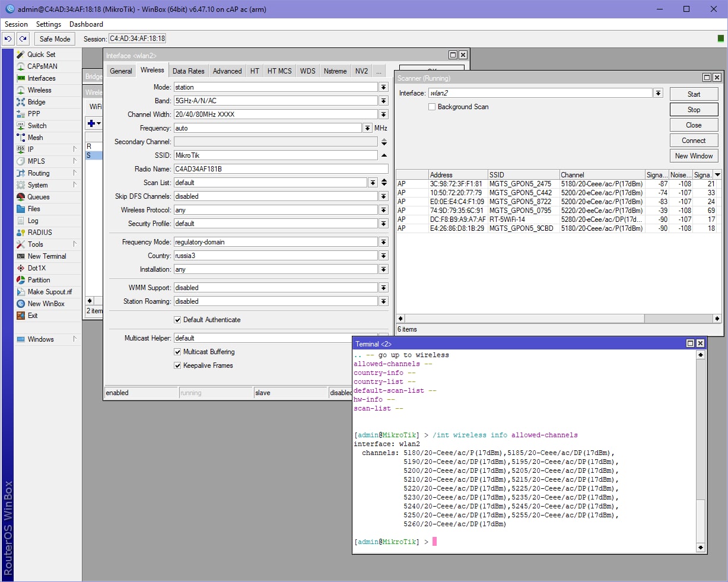Select scan row RT-5WiFi-14

559,219
